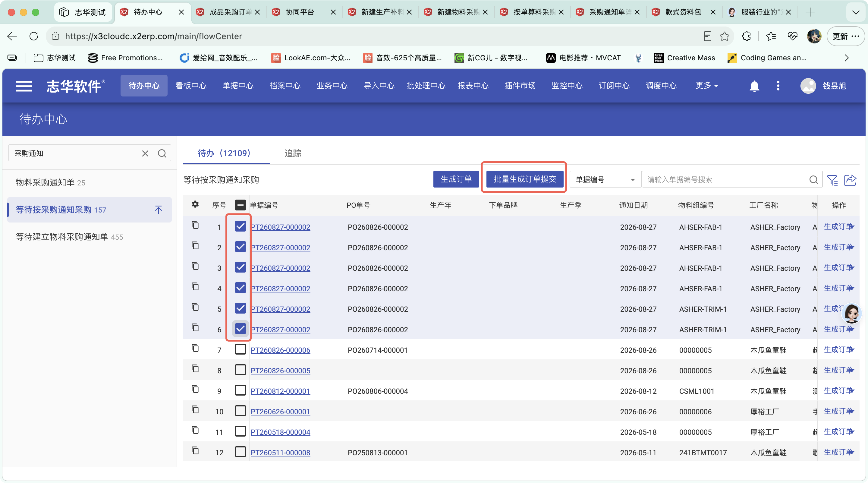Viewport: 868px width, 483px height.
Task: Show more bookmarks chevron
Action: 847,58
